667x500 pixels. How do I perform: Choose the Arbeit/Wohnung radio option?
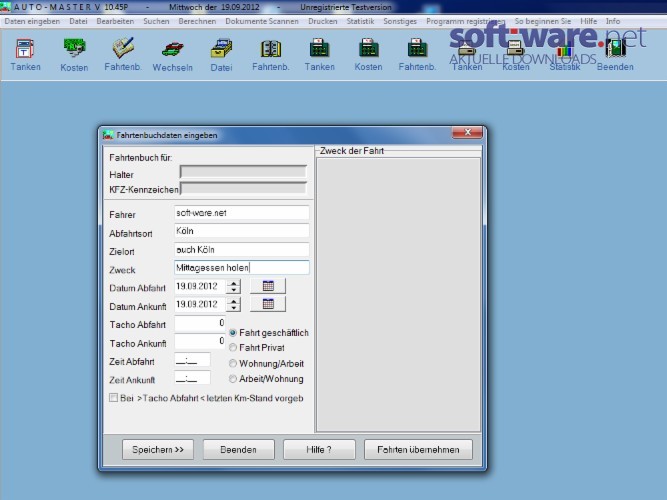click(233, 379)
